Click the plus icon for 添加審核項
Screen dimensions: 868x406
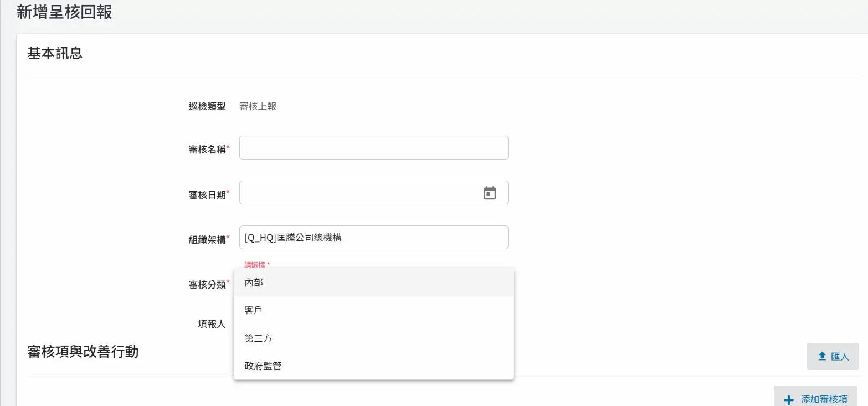789,399
